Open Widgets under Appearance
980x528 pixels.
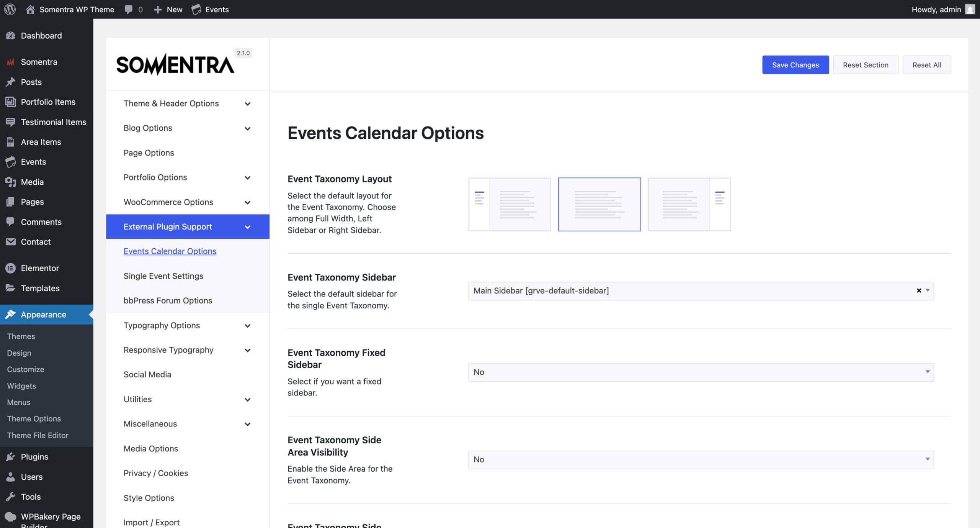[21, 386]
